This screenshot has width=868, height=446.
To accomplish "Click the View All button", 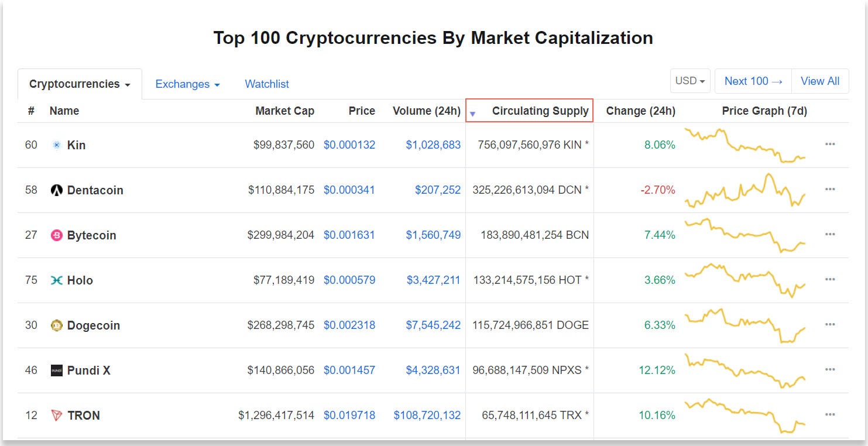I will click(x=819, y=81).
